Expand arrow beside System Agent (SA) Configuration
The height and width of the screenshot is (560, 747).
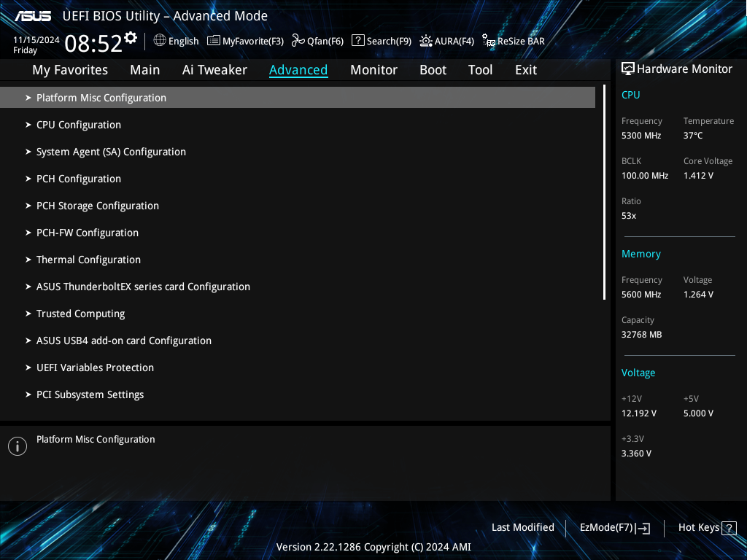(28, 152)
